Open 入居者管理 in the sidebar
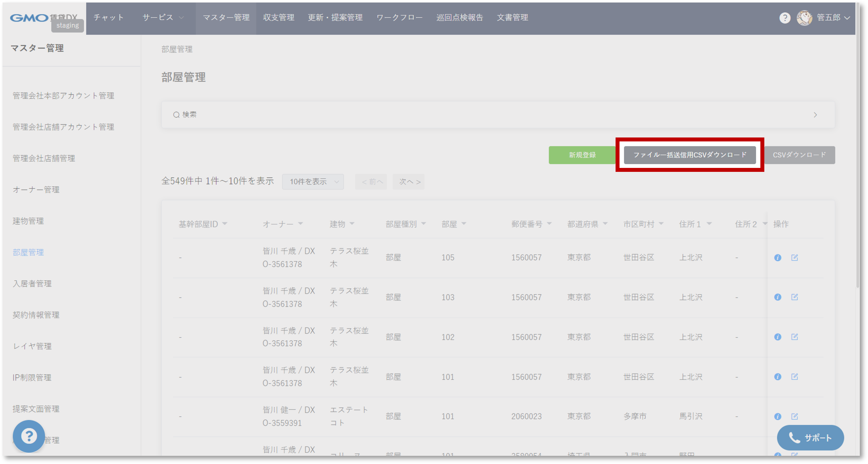Image resolution: width=868 pixels, height=464 pixels. [x=32, y=284]
